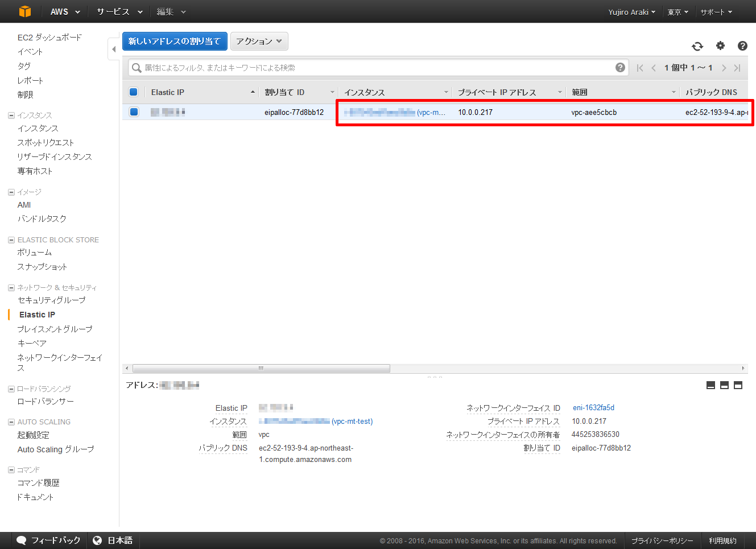Open the アクション dropdown button

(259, 41)
